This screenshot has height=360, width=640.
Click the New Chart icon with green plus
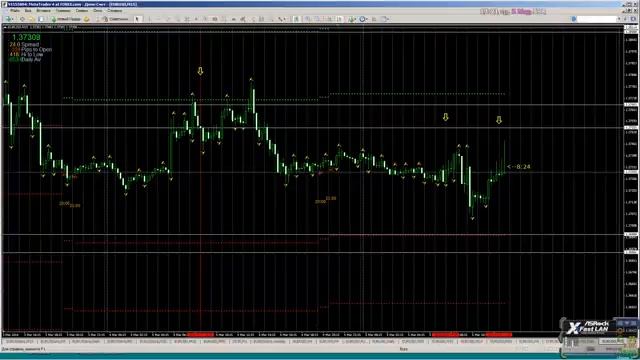tap(9, 19)
